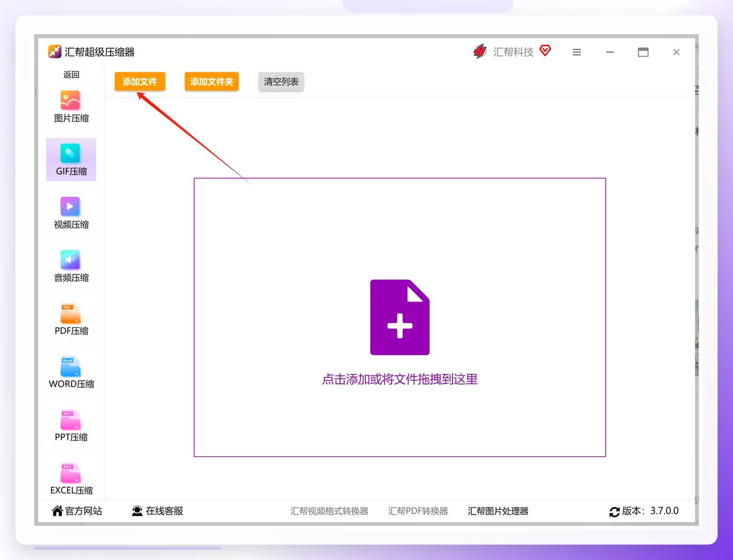Minimize the 汇帮超级压缩器 window
Screen dimensions: 733x560
tap(610, 52)
